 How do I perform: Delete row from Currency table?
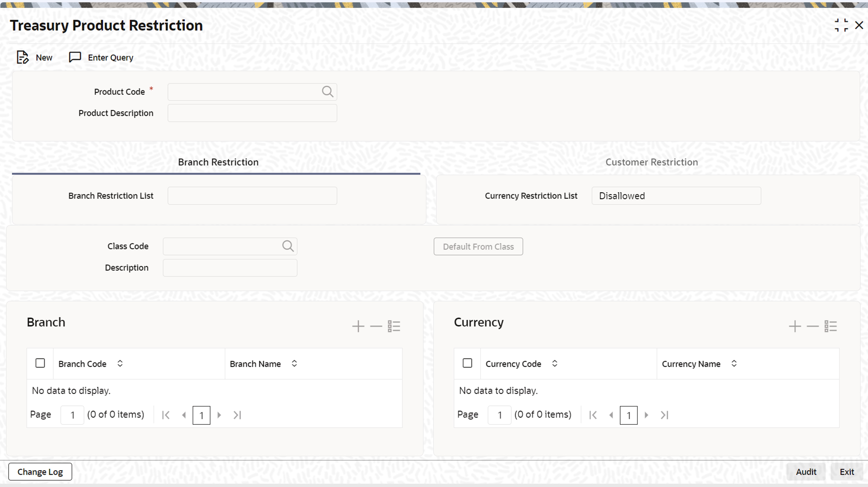point(812,326)
